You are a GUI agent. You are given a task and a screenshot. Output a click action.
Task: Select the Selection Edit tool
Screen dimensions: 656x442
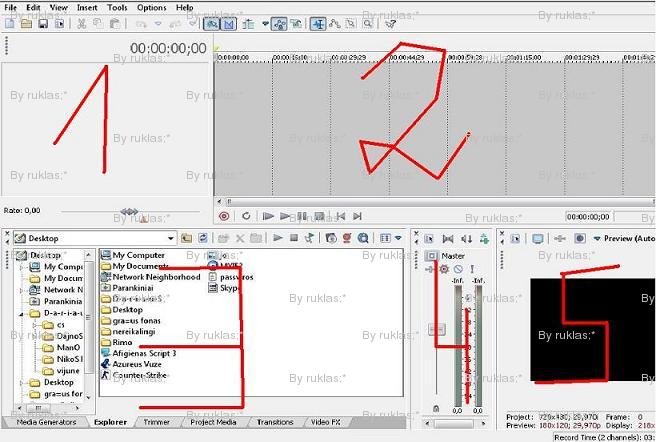pyautogui.click(x=351, y=24)
